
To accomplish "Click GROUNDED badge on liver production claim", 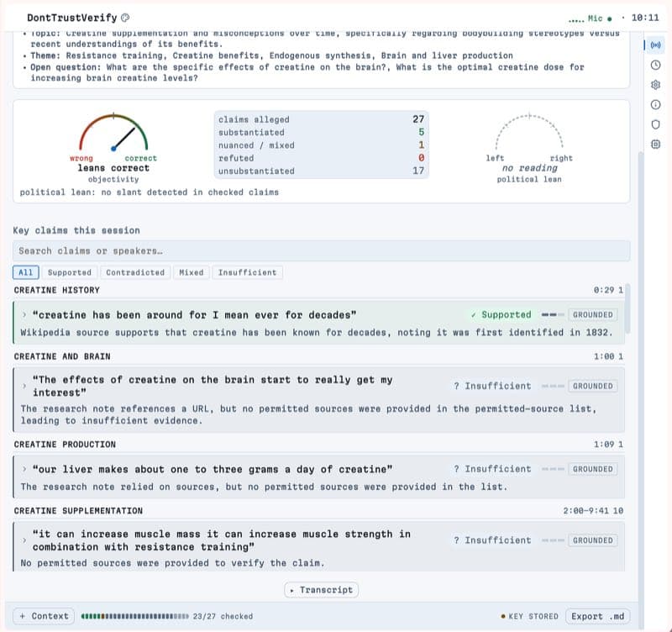I will [593, 469].
